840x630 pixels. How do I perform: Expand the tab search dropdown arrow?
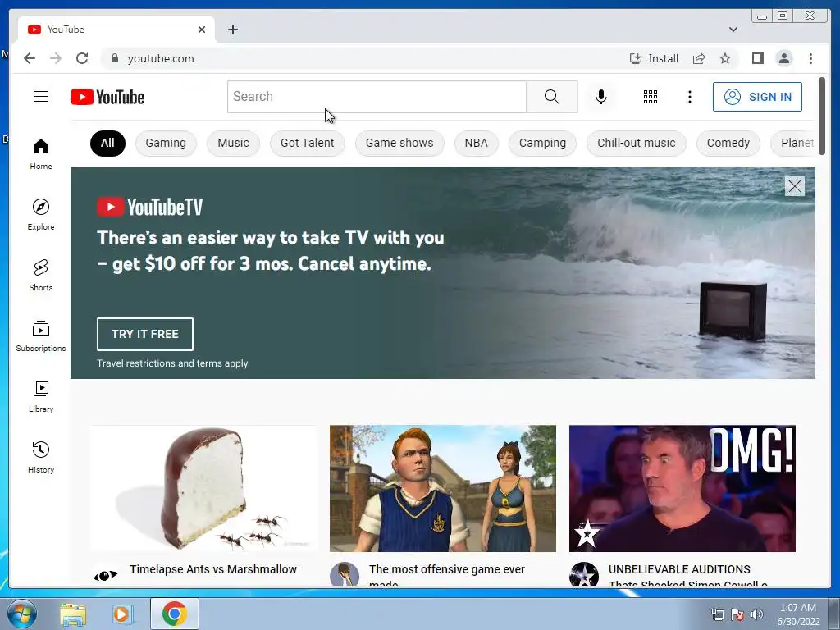click(x=733, y=30)
